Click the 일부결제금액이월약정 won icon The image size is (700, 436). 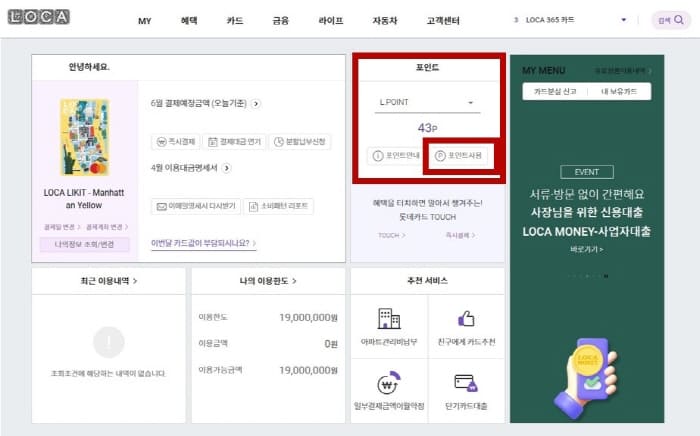point(388,383)
